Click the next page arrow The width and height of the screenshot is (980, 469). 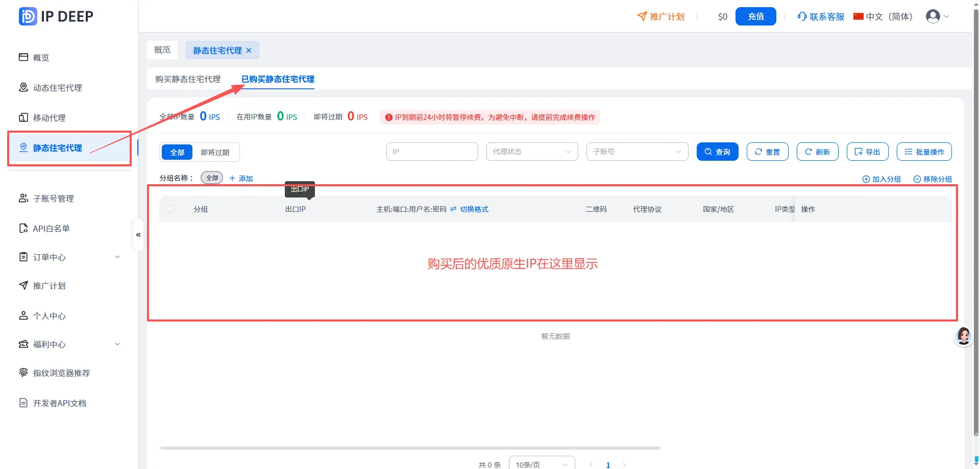click(x=624, y=465)
